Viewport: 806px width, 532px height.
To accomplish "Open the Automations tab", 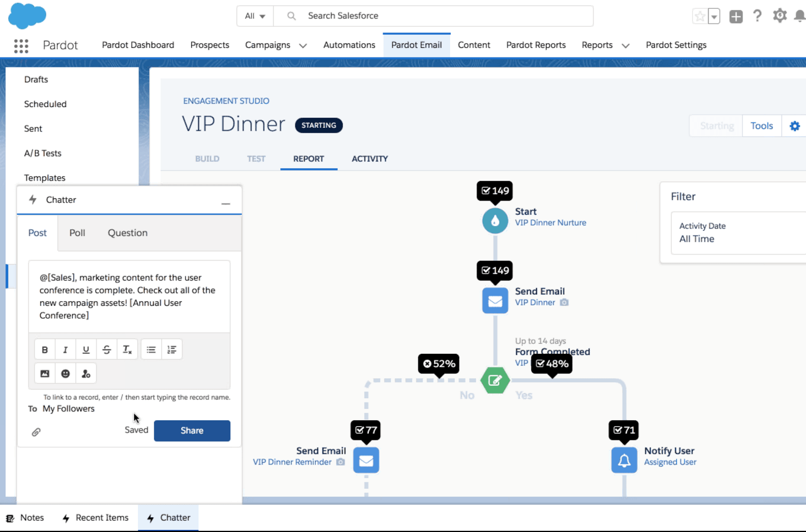I will pos(349,45).
